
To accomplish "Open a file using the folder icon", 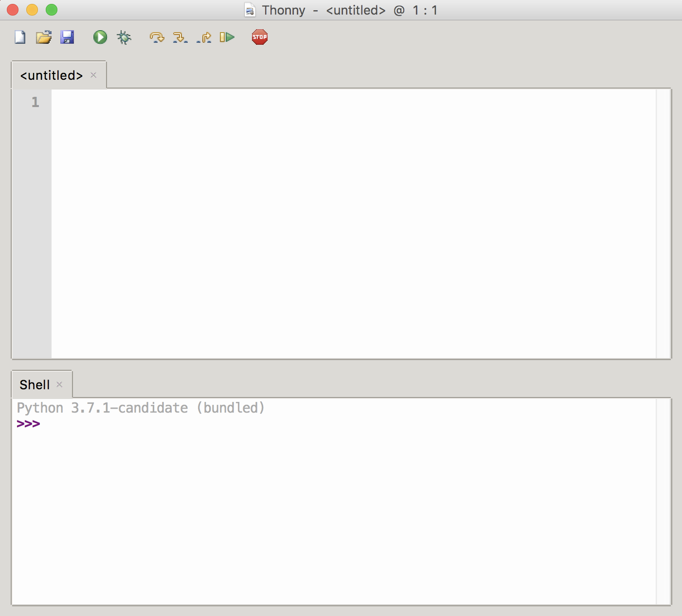I will point(44,37).
